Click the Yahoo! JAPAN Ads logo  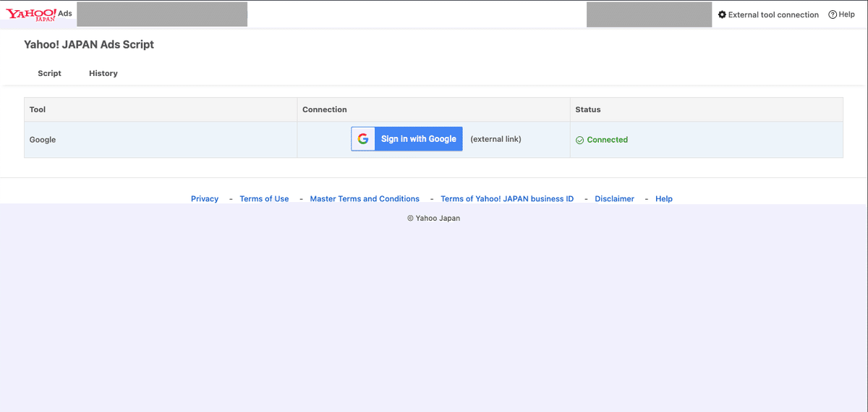coord(38,14)
